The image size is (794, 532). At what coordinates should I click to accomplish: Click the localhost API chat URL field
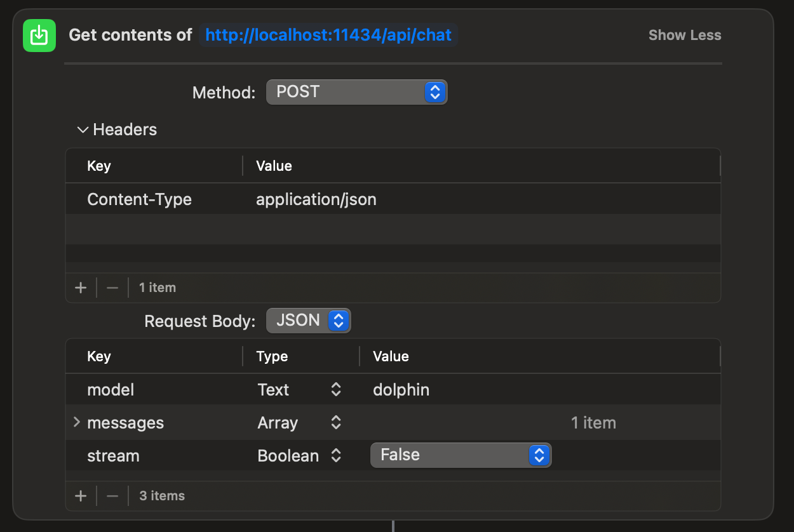point(328,35)
